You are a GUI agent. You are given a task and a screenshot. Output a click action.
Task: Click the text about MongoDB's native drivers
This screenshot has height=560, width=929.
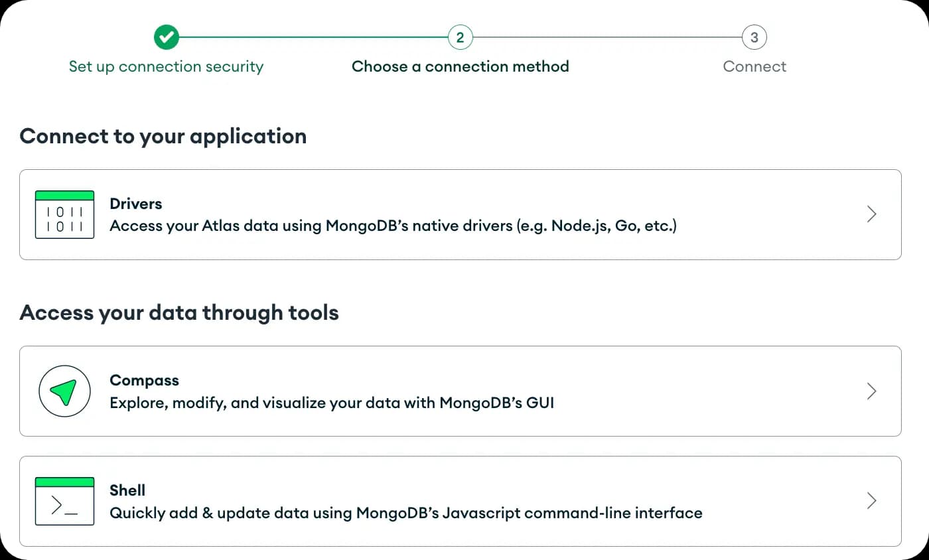[x=393, y=226]
